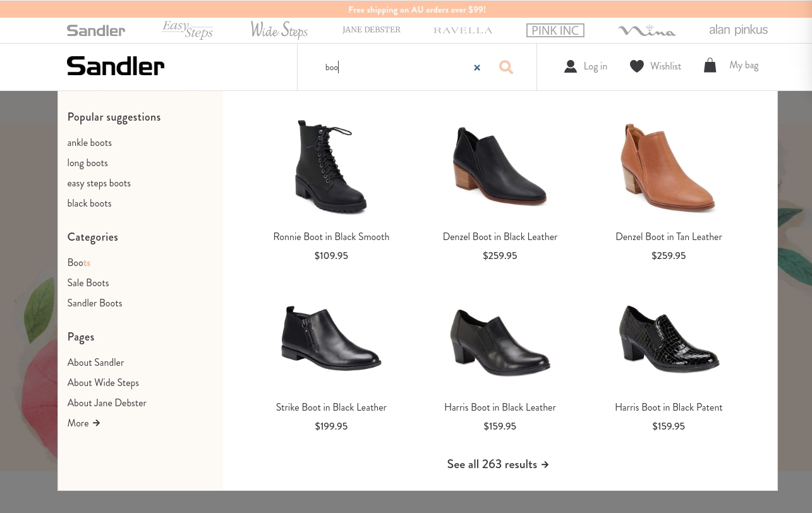Screen dimensions: 812x513
Task: Click the Log in user icon
Action: click(570, 66)
